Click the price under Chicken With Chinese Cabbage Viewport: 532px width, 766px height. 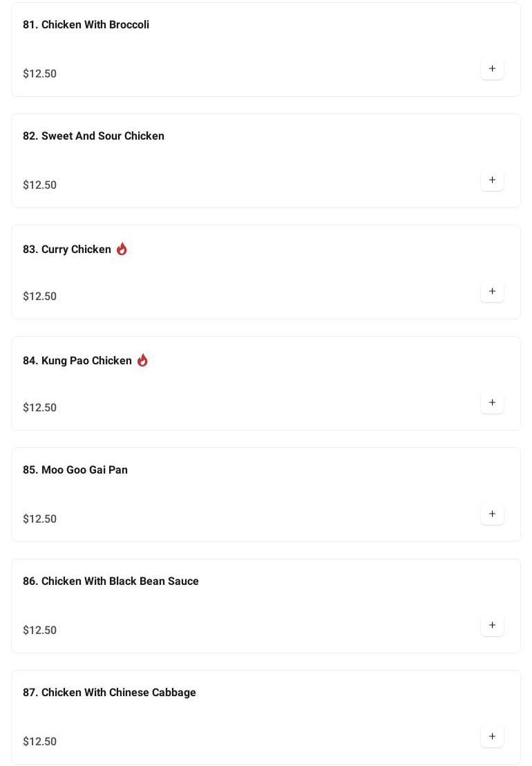coord(40,742)
